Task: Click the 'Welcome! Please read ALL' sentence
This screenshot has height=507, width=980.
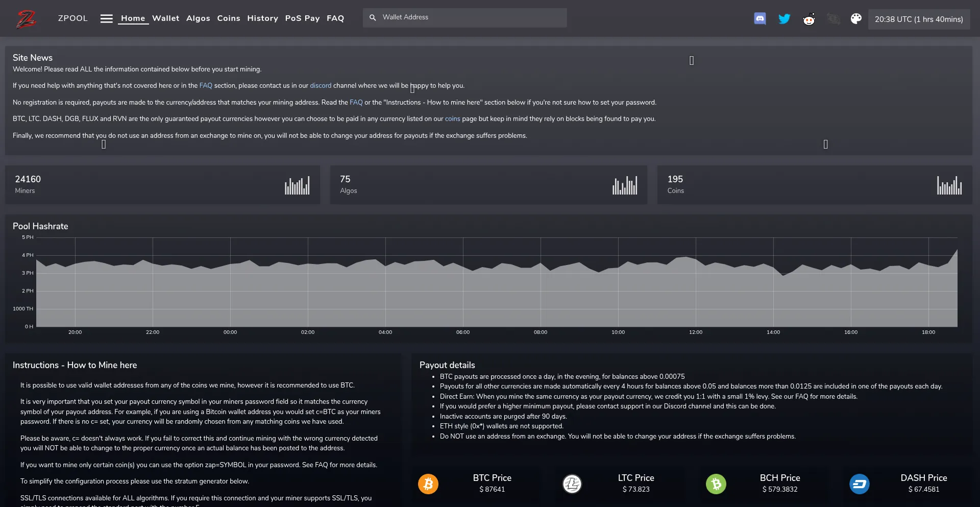Action: pos(137,69)
